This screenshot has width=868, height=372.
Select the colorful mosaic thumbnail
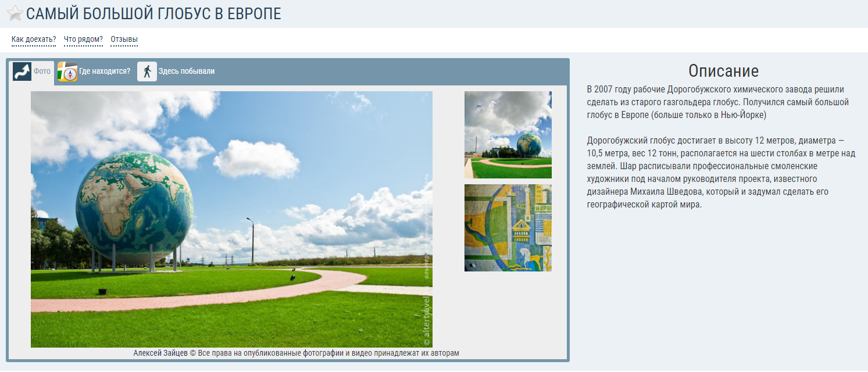508,228
